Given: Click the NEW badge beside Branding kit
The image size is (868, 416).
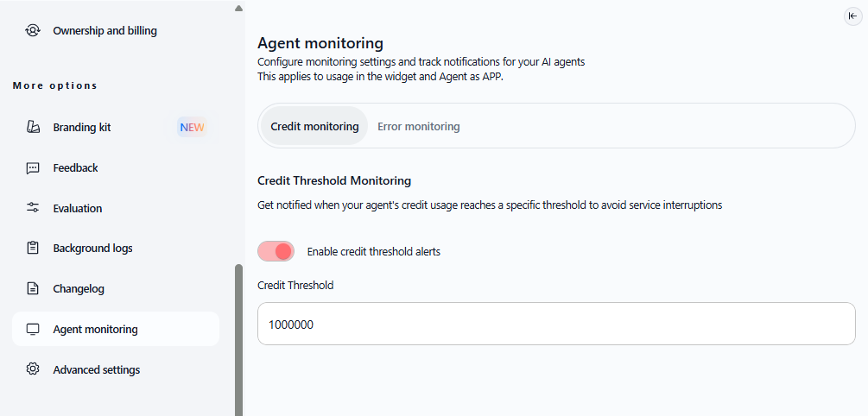Looking at the screenshot, I should [192, 128].
